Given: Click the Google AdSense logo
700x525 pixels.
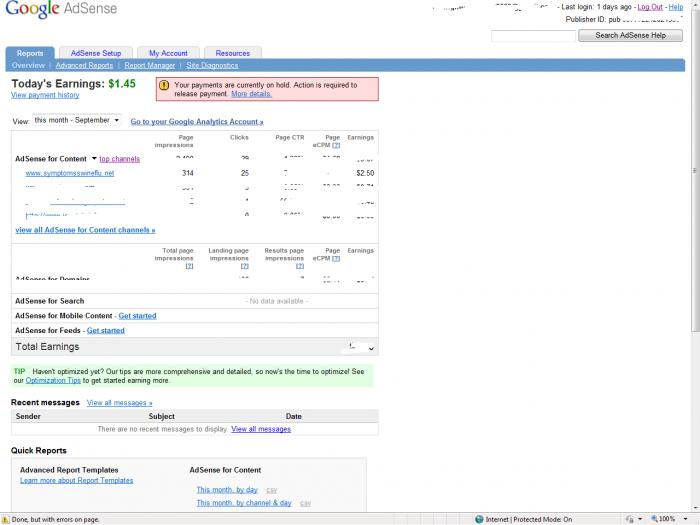Looking at the screenshot, I should 62,11.
